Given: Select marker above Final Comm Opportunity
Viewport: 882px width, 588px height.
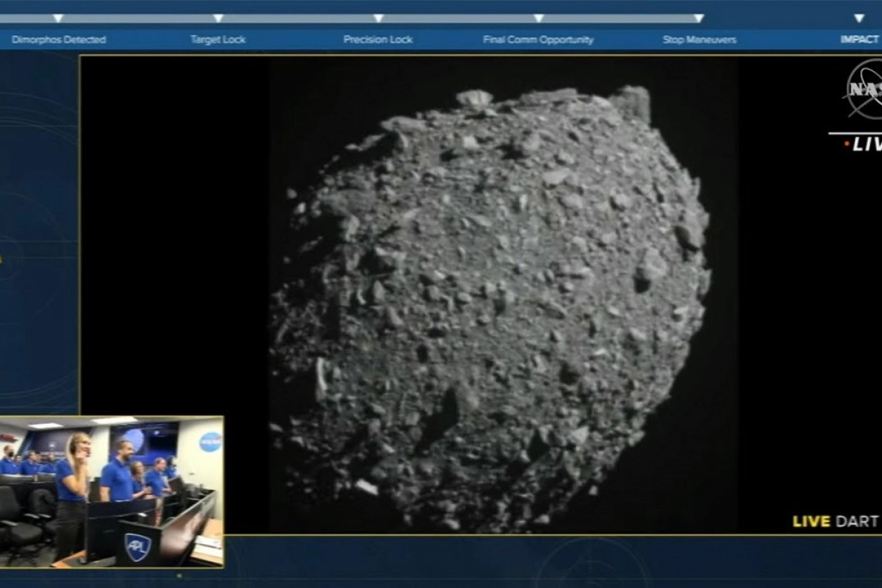Looking at the screenshot, I should [x=539, y=18].
